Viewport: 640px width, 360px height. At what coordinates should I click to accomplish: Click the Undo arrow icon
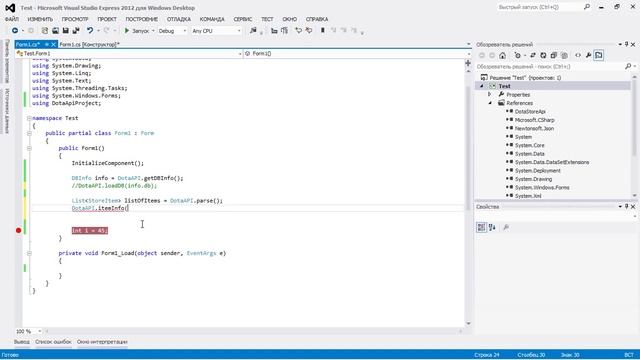coord(90,31)
